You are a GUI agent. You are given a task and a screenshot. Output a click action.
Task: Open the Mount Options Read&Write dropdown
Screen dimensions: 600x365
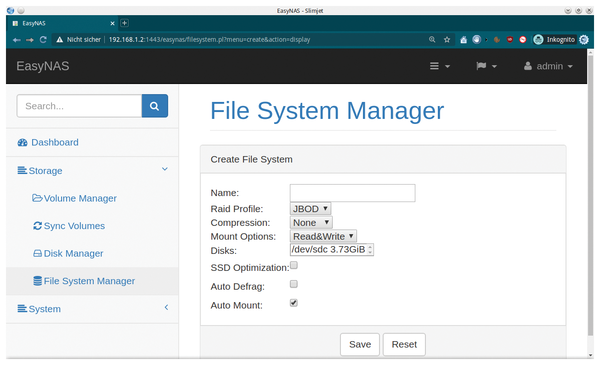[x=323, y=236]
